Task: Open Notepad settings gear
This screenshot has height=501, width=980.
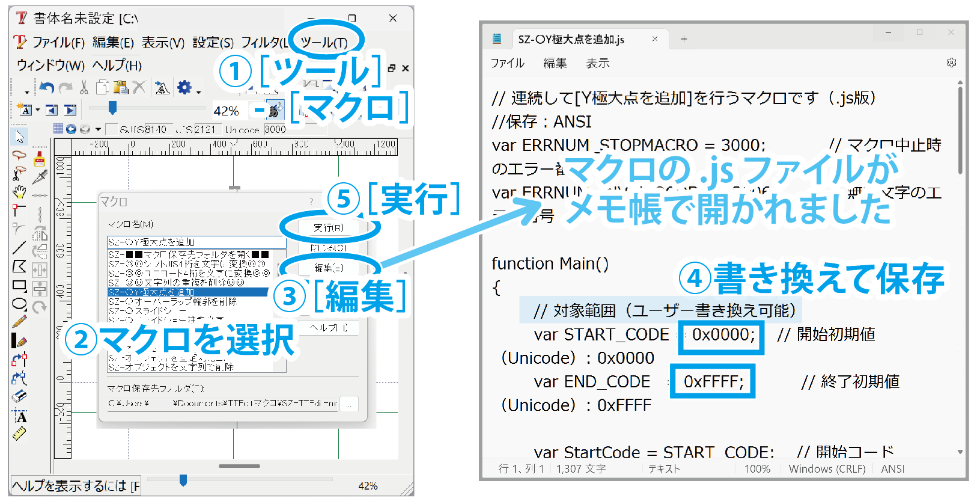Action: [951, 63]
